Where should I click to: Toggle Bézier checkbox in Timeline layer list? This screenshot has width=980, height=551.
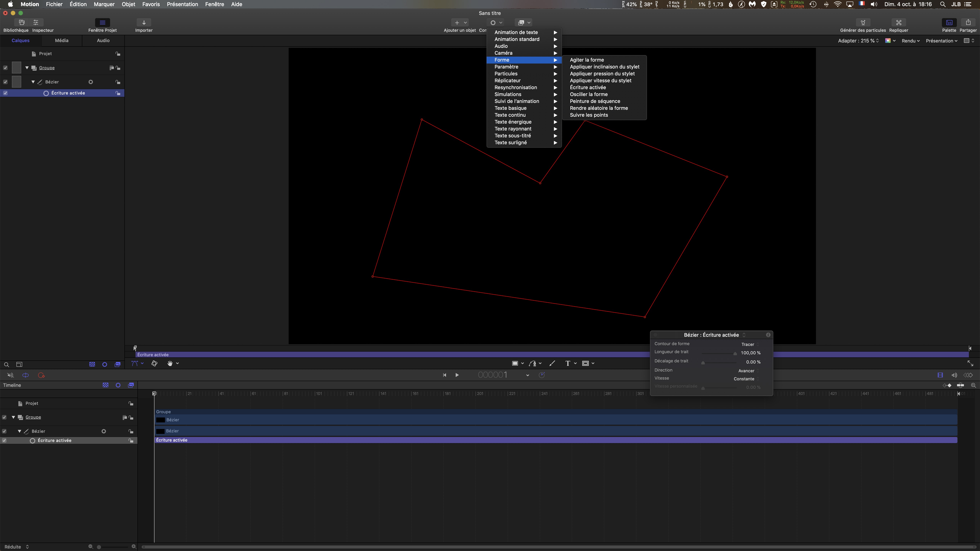4,431
